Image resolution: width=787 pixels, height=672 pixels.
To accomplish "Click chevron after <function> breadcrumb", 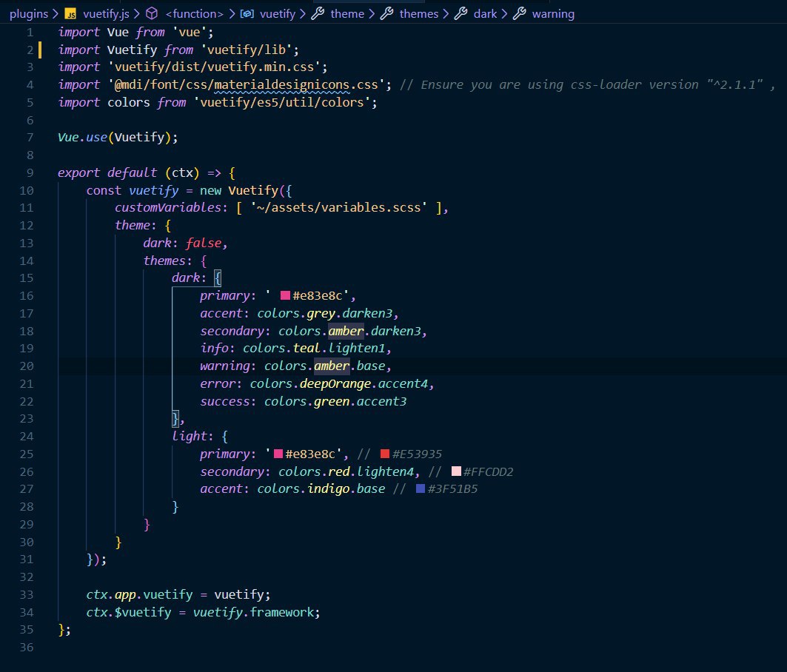I will (x=232, y=14).
